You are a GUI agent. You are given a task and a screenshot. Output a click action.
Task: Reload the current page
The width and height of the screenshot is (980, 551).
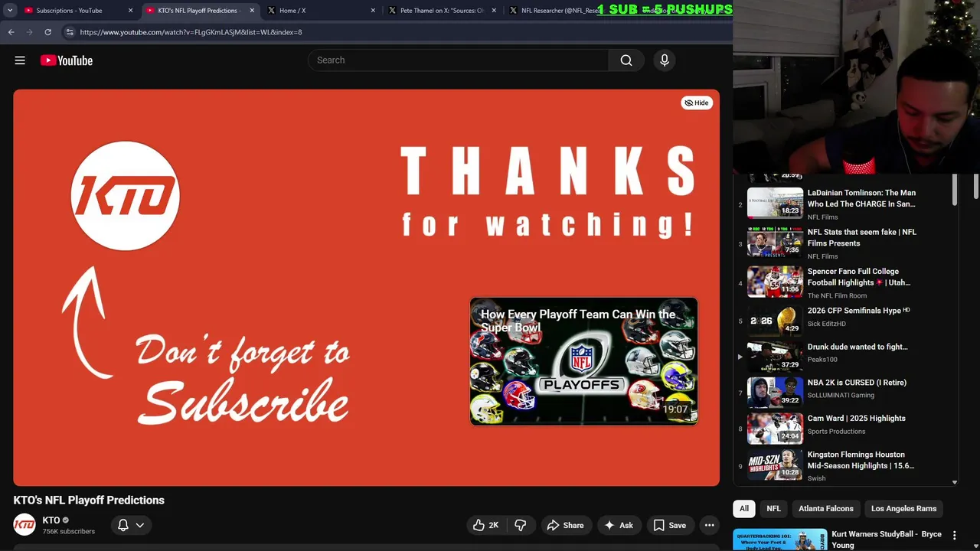(x=47, y=32)
